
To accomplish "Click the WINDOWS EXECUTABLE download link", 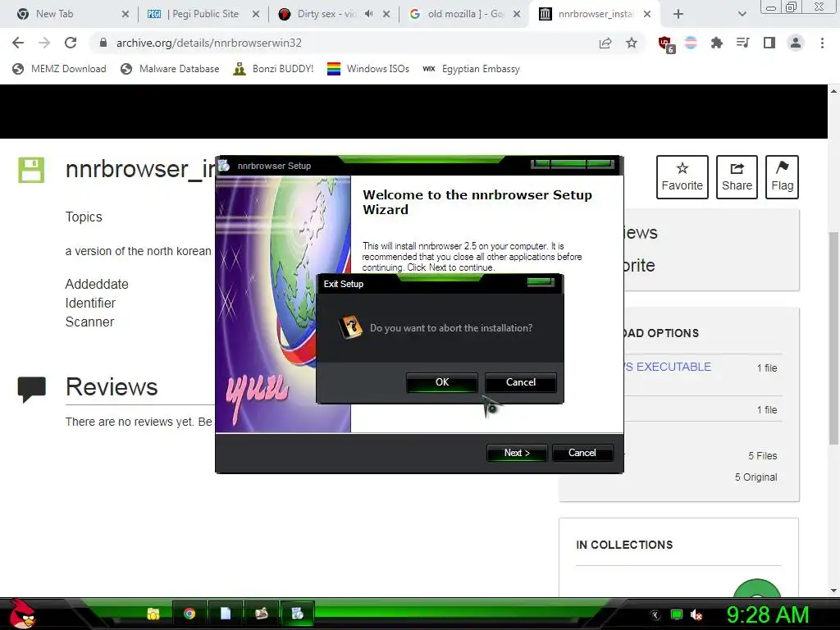I will 668,367.
